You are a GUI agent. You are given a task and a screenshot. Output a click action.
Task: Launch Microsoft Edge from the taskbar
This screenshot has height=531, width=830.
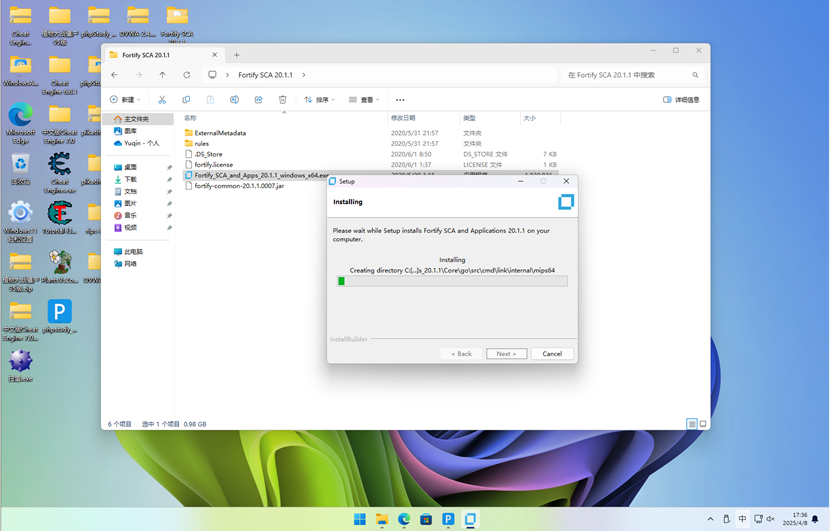click(x=404, y=519)
